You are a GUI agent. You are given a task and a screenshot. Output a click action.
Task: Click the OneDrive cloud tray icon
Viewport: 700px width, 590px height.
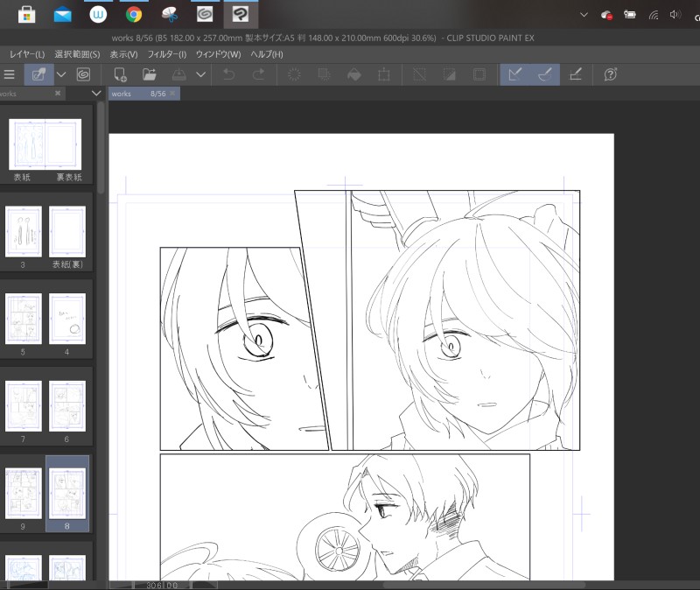[x=606, y=15]
